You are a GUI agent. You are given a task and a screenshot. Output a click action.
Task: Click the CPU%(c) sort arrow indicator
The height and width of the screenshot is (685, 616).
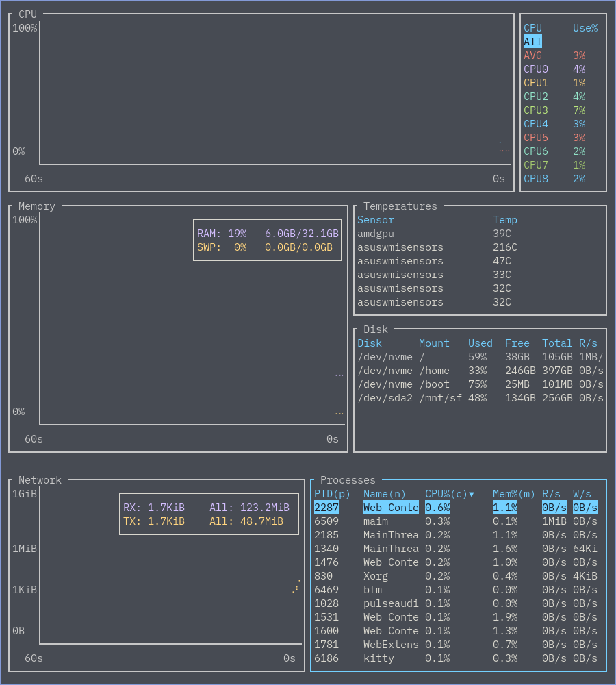point(471,494)
